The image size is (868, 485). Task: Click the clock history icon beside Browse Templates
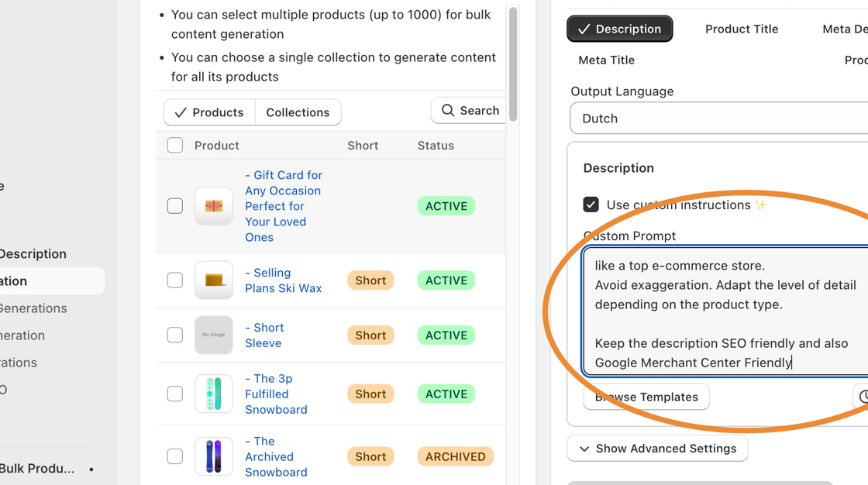(x=862, y=397)
